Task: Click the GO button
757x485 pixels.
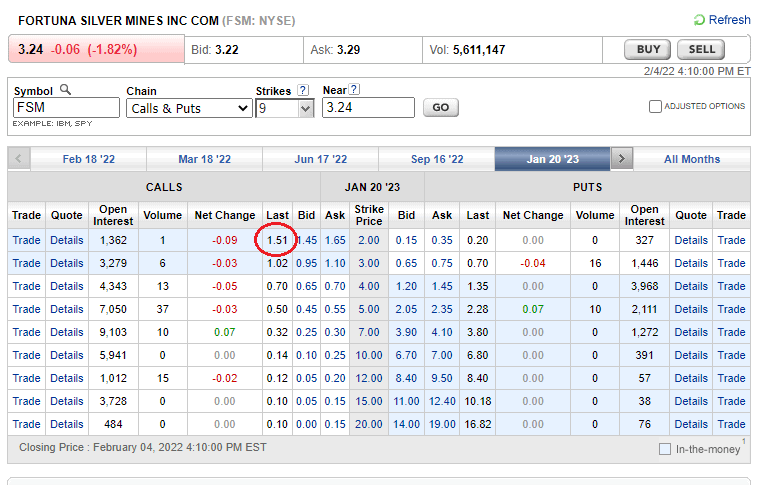Action: point(440,107)
